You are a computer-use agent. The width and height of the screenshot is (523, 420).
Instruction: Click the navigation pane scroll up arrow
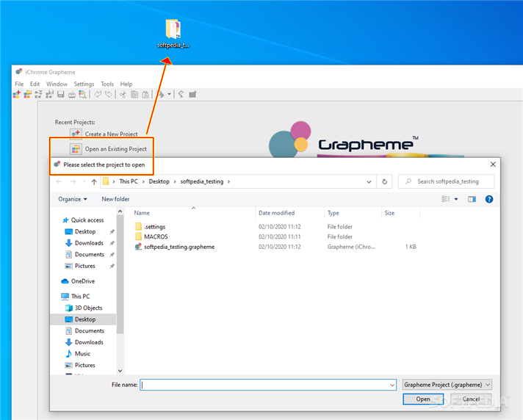pyautogui.click(x=120, y=211)
